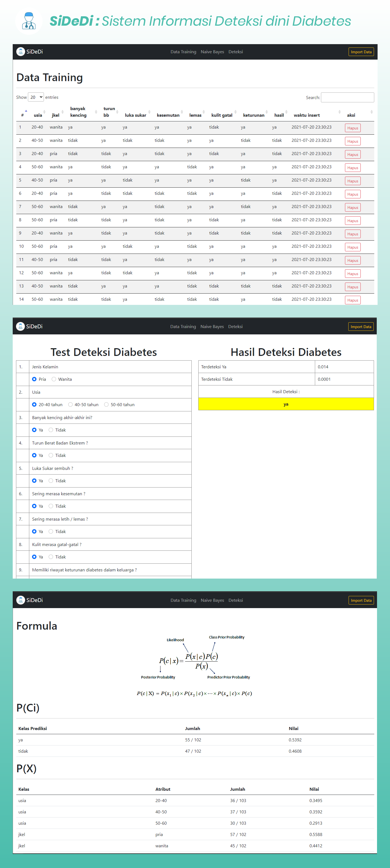Delete row 5 with Hapus button
Image resolution: width=390 pixels, height=868 pixels.
352,181
